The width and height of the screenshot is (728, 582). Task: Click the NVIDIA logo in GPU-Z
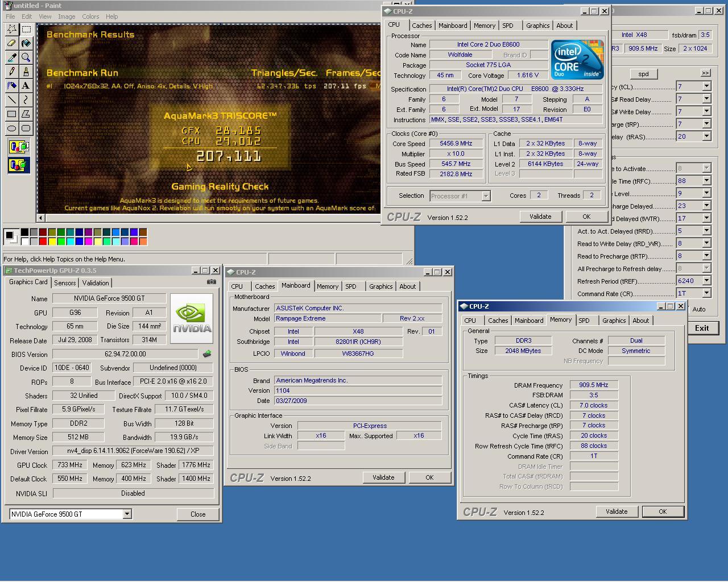click(192, 318)
